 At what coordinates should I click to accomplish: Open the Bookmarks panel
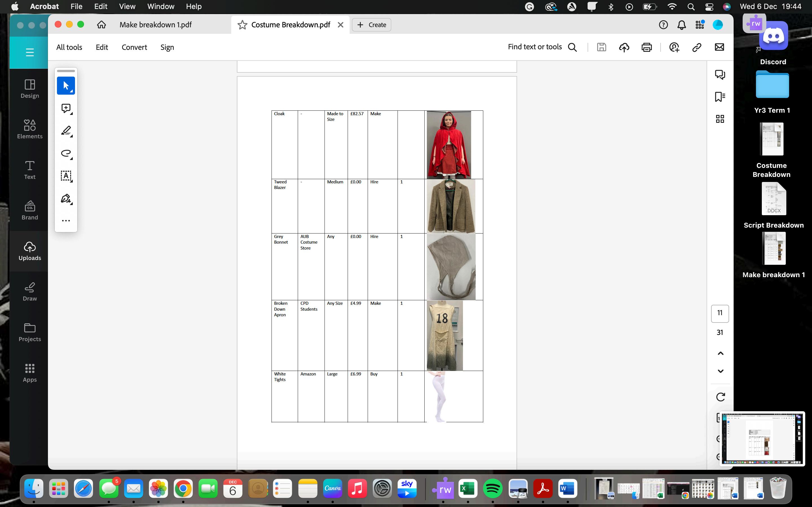720,97
